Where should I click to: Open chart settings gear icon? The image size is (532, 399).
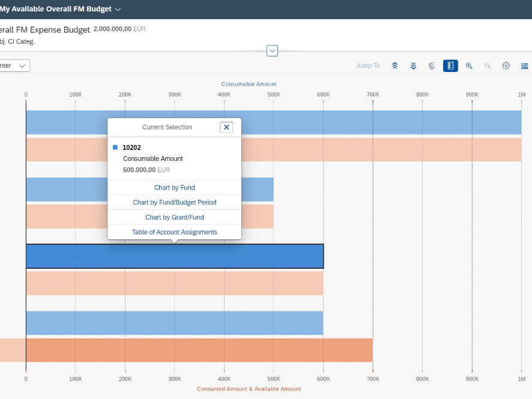[506, 66]
